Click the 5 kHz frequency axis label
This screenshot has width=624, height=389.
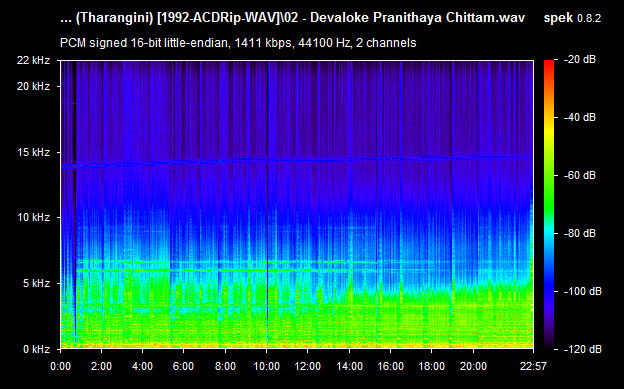coord(36,283)
